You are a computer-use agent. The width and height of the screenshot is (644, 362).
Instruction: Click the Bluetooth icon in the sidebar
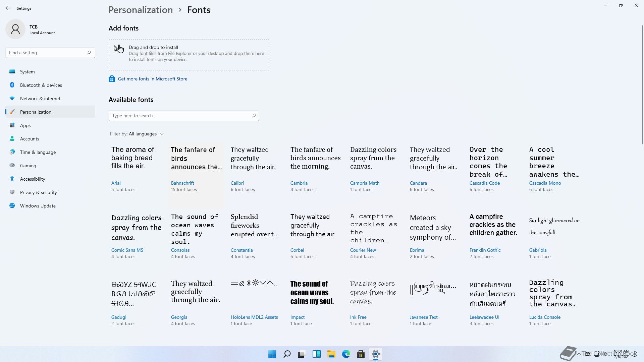click(x=12, y=85)
